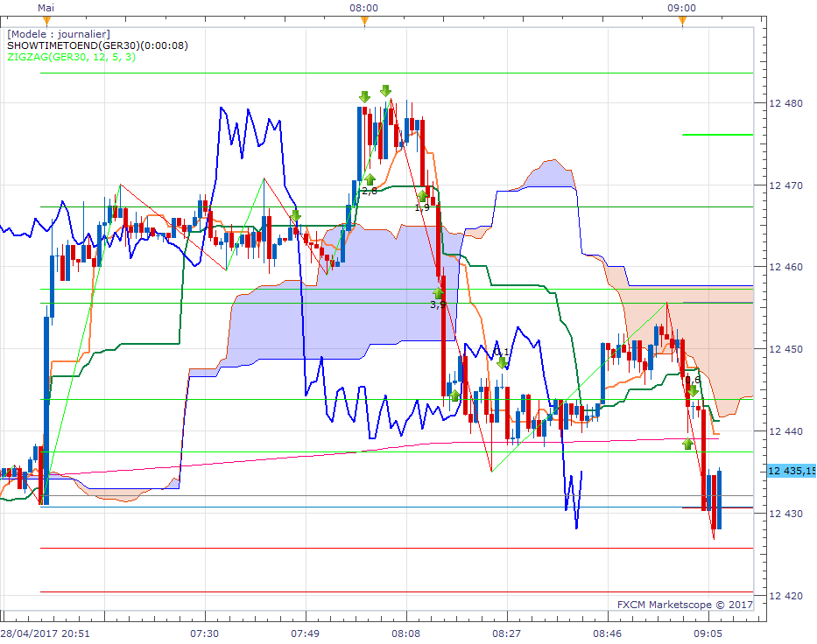Click the down arrow signal near 07:49
Screen dimensions: 817x644
[295, 215]
